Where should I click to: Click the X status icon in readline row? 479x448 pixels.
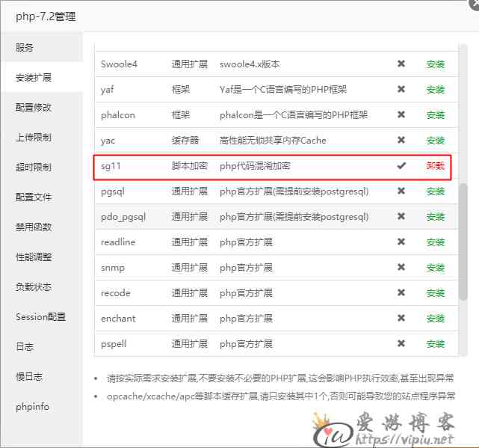[x=401, y=242]
